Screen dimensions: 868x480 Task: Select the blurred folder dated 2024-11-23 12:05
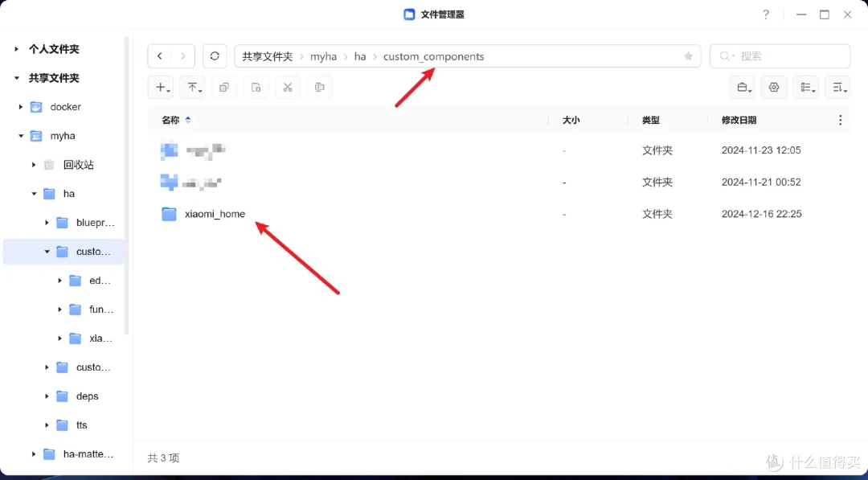point(498,150)
